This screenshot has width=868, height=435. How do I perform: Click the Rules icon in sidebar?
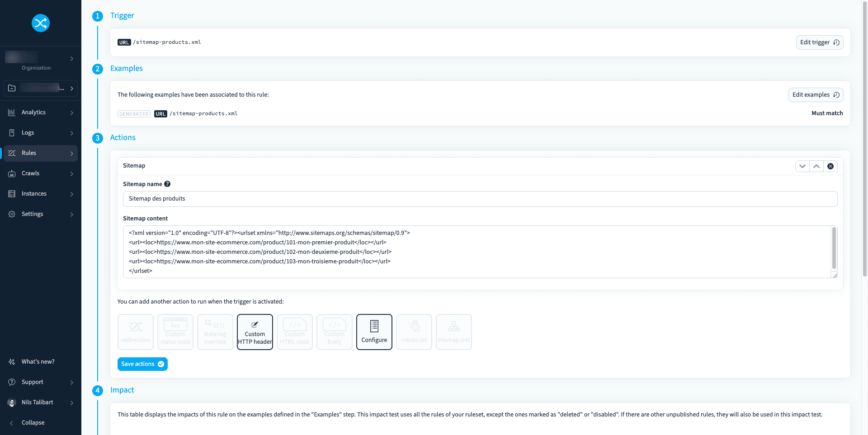(12, 153)
